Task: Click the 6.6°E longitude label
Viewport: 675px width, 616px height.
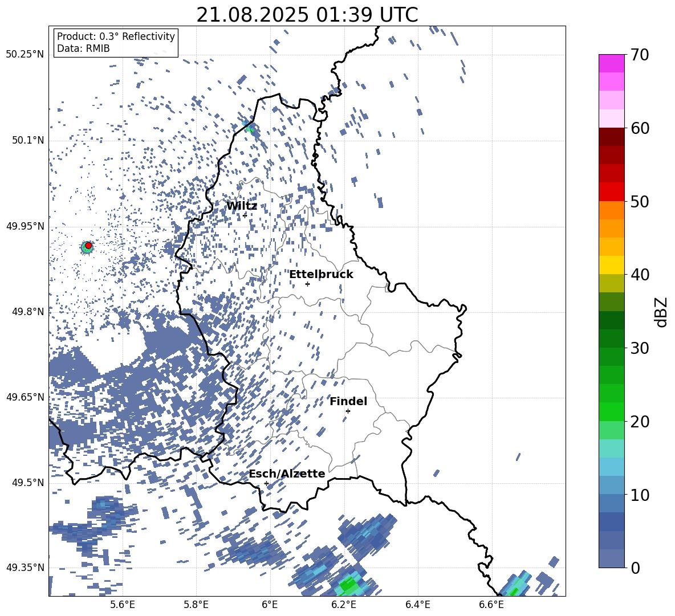Action: coord(491,605)
